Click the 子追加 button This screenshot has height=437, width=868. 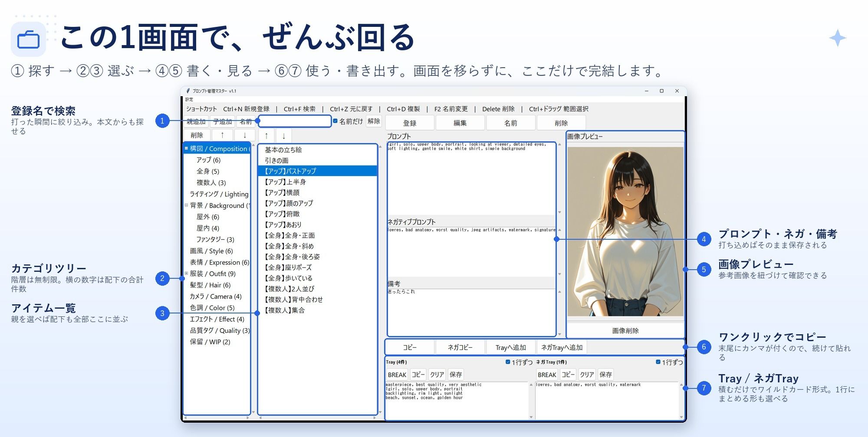tap(223, 122)
